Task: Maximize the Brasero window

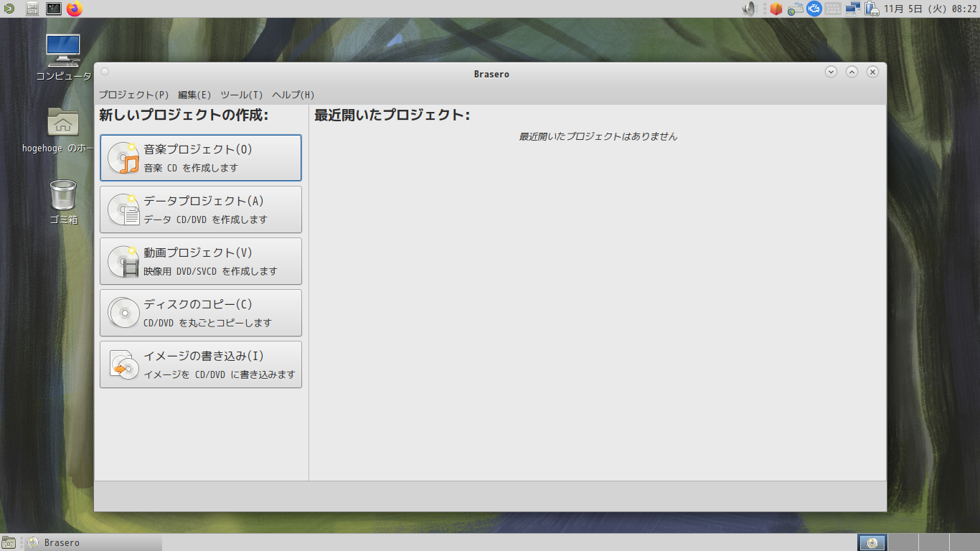Action: click(852, 72)
